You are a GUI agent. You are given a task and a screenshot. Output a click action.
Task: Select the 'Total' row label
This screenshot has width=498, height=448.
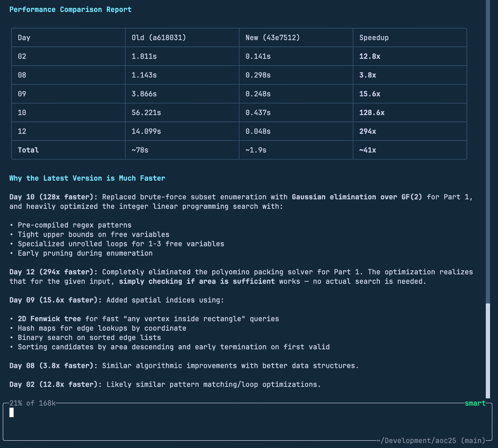(28, 150)
